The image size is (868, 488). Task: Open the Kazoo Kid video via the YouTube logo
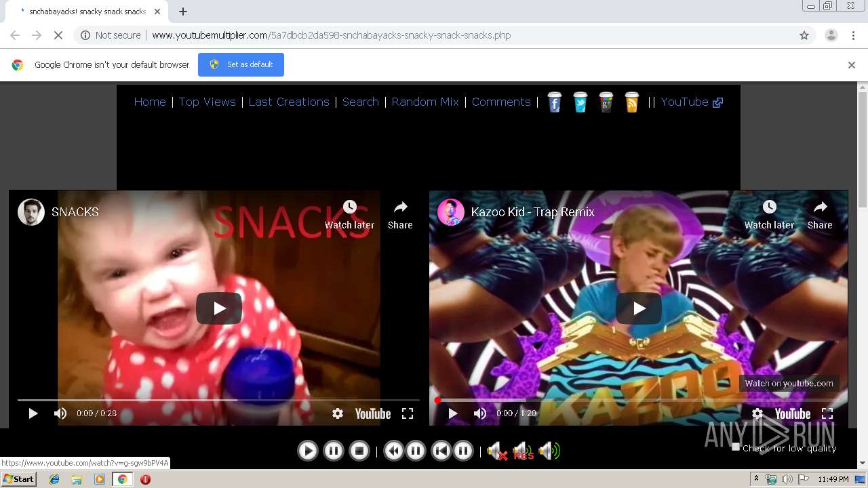pos(793,413)
